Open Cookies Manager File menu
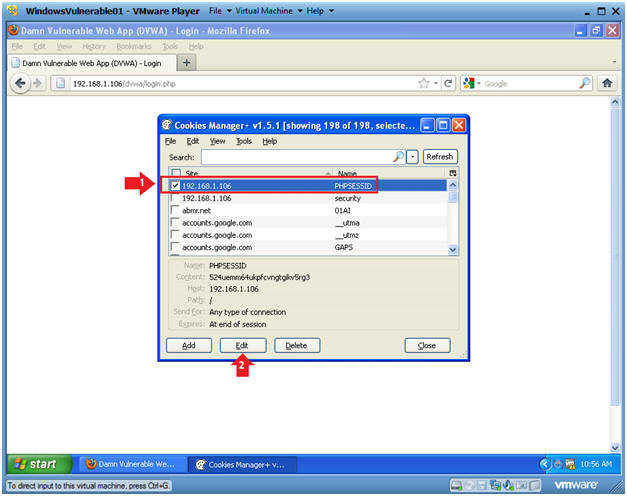 click(170, 141)
